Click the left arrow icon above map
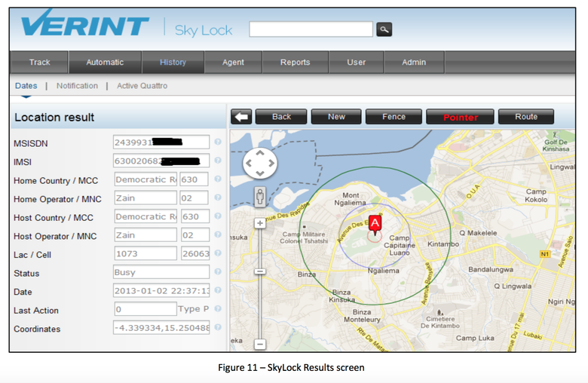The height and width of the screenshot is (383, 588). coord(241,117)
